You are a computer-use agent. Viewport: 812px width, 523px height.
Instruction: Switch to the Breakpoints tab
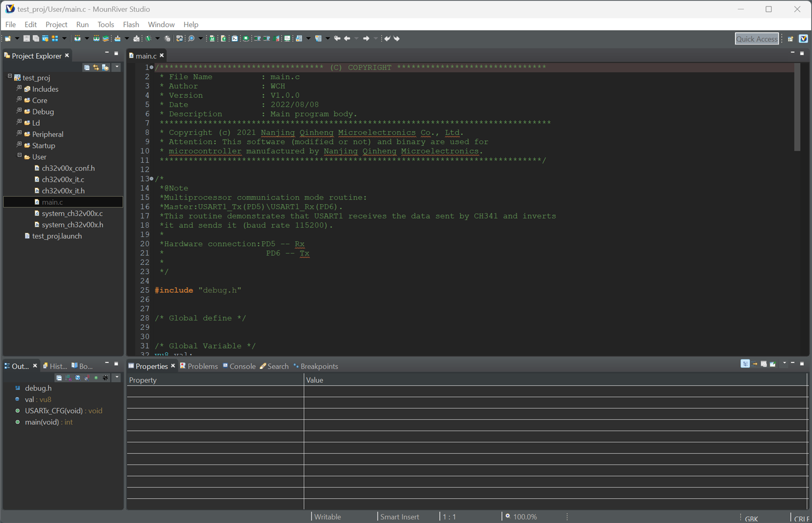pos(315,366)
